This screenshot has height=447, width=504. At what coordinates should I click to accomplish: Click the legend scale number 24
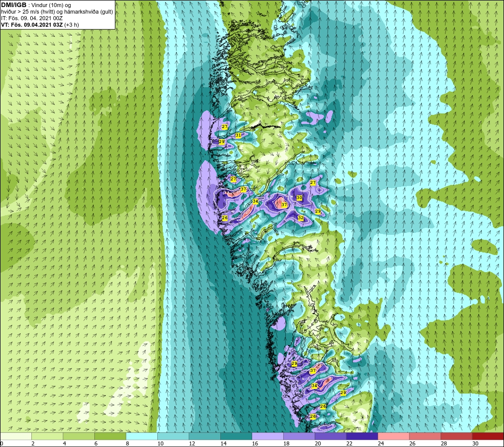click(381, 444)
